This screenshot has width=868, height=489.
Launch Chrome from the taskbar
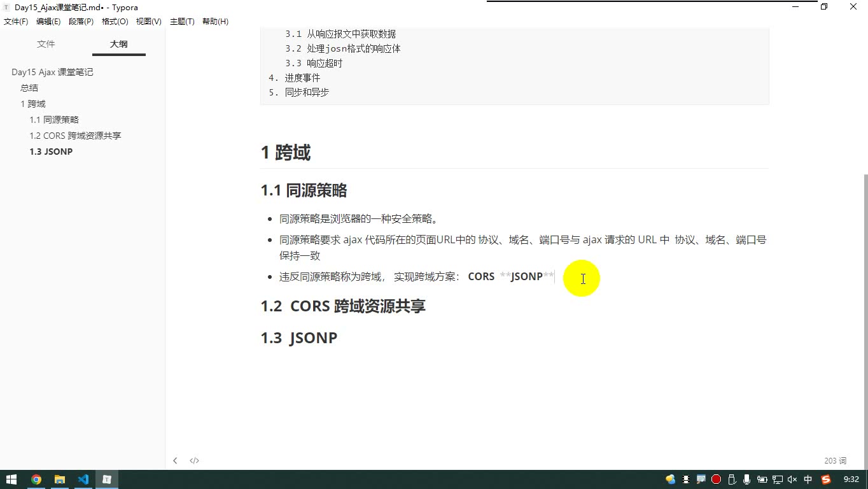coord(36,479)
